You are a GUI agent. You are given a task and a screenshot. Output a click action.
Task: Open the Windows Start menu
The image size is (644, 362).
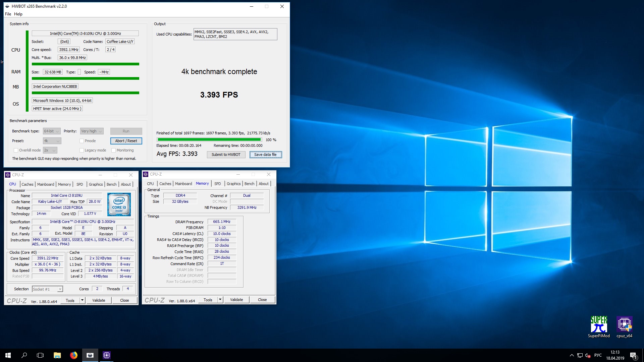point(8,355)
